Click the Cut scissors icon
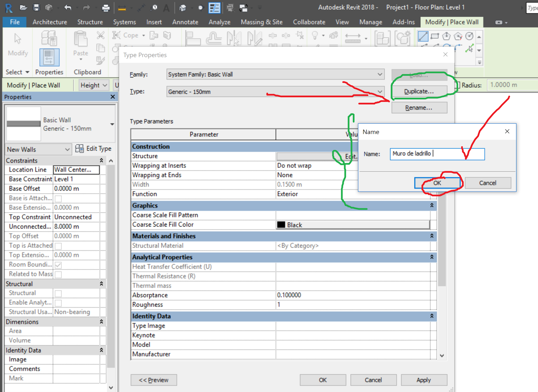This screenshot has height=392, width=538. pyautogui.click(x=101, y=35)
